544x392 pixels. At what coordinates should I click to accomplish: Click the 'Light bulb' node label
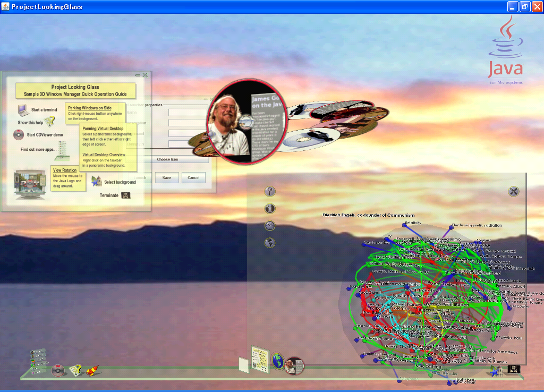point(466,380)
